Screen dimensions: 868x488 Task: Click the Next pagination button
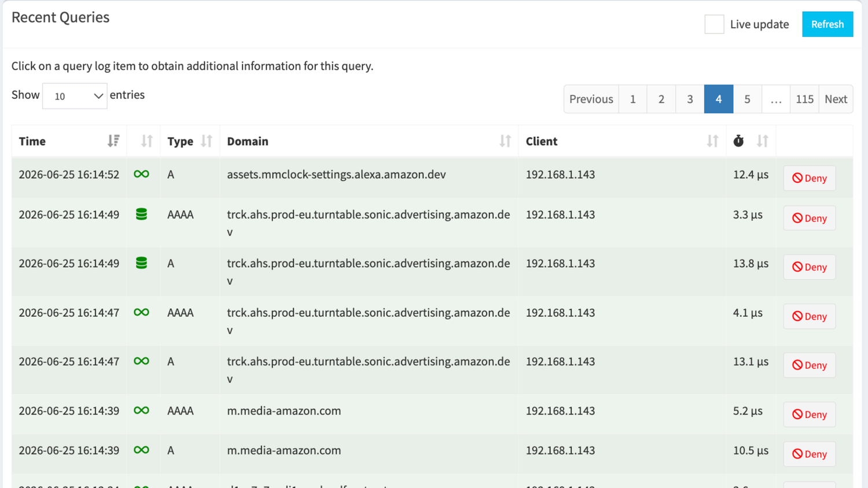point(836,99)
